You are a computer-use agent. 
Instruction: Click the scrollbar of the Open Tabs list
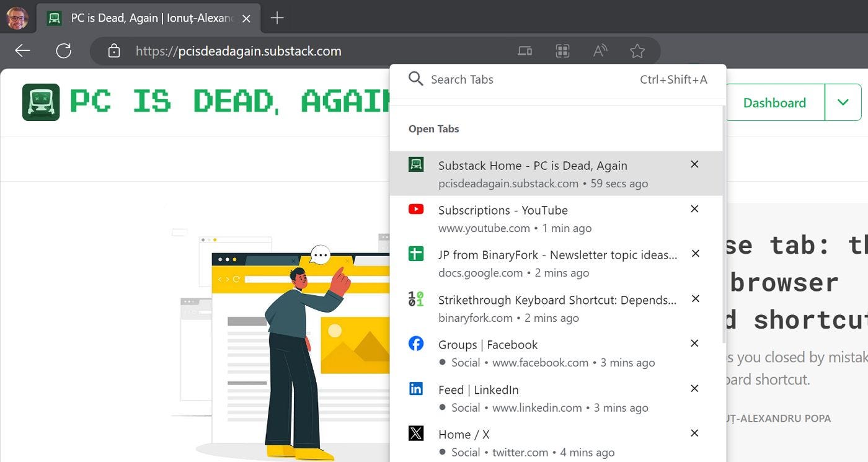(x=722, y=248)
